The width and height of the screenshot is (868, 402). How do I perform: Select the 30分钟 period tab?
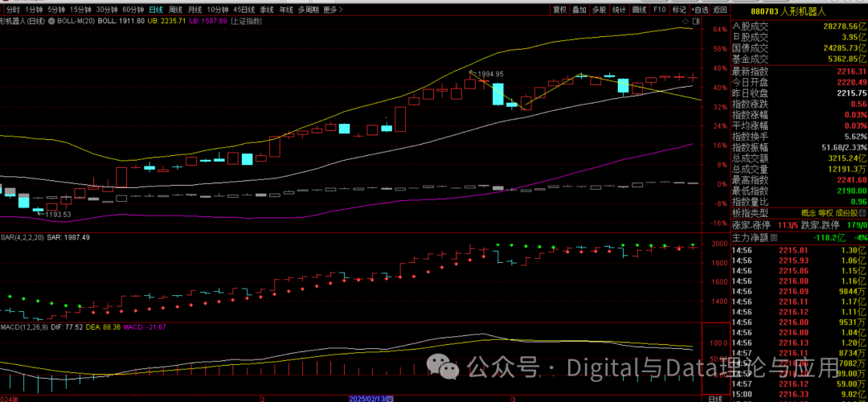tap(107, 10)
